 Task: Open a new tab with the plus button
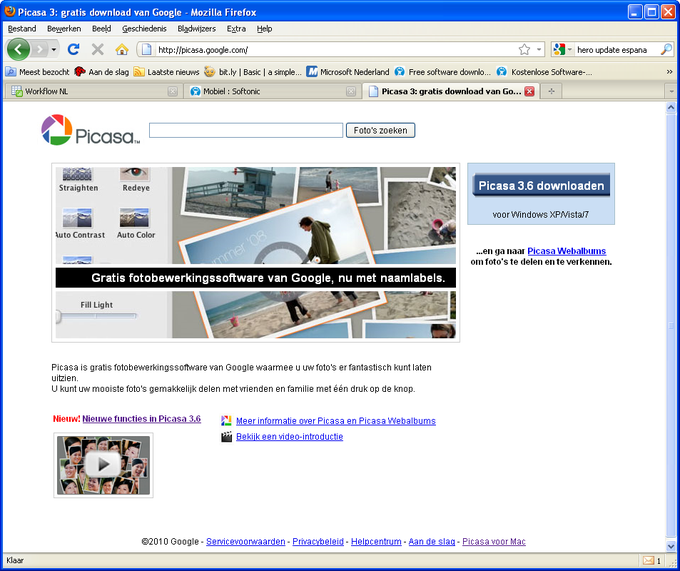pos(551,91)
